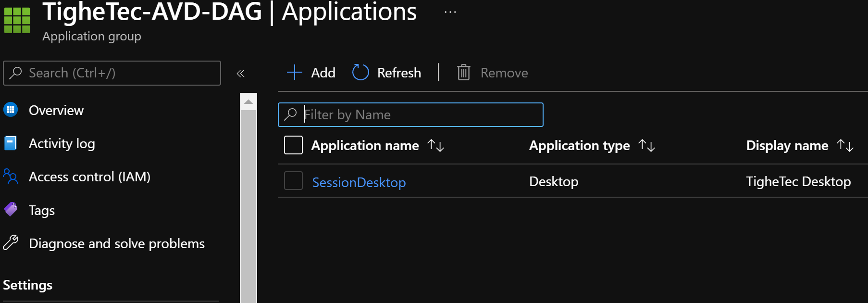Open the more options ellipsis menu
This screenshot has width=868, height=303.
450,13
